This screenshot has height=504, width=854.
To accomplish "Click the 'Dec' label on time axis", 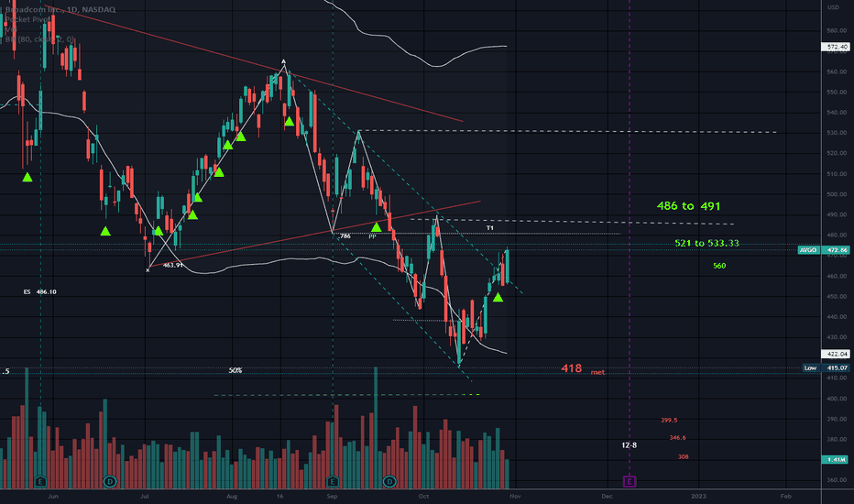I will [607, 497].
